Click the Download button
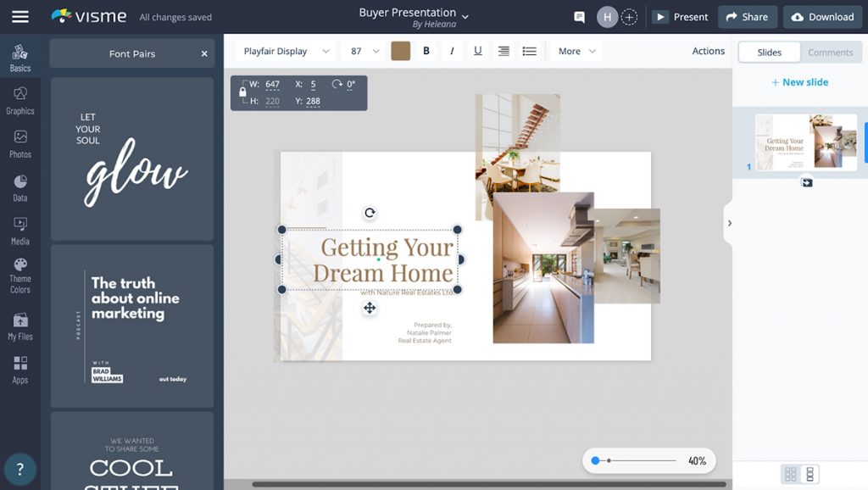 822,17
